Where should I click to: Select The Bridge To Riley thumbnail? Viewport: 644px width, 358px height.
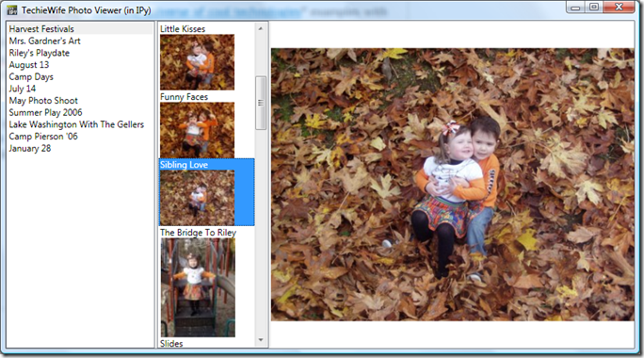click(198, 287)
